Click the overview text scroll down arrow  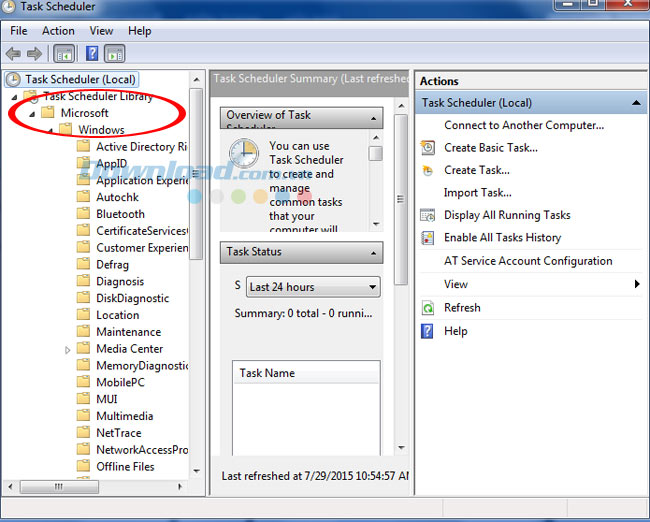376,224
